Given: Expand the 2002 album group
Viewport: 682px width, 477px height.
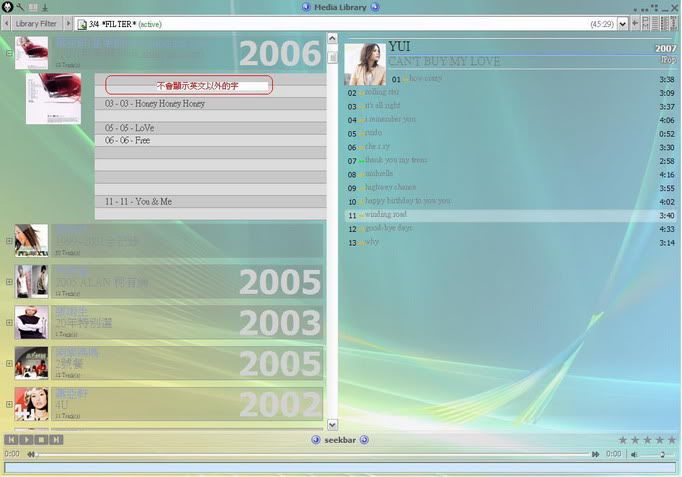Looking at the screenshot, I should pos(9,405).
